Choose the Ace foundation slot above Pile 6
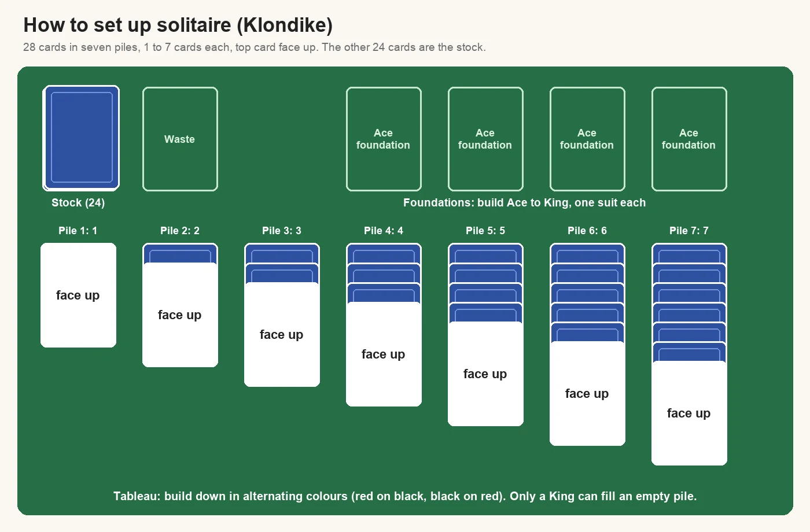The width and height of the screenshot is (810, 532). [x=587, y=139]
